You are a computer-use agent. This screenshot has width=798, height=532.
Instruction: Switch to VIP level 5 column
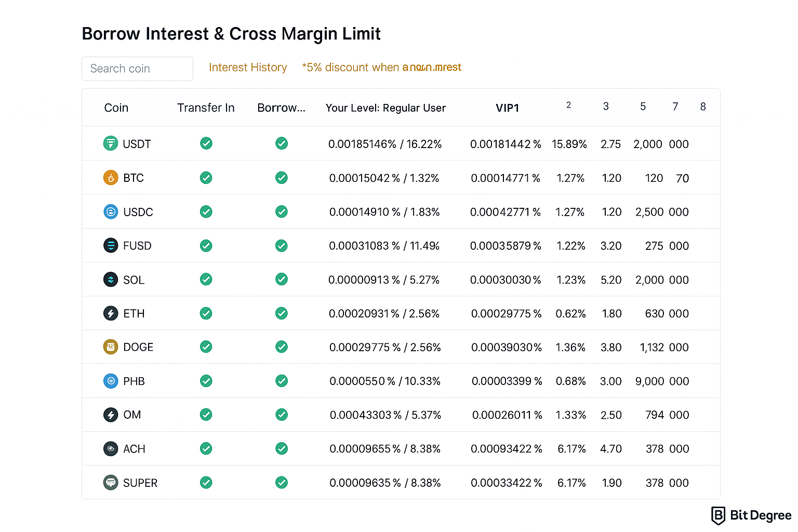(x=643, y=107)
